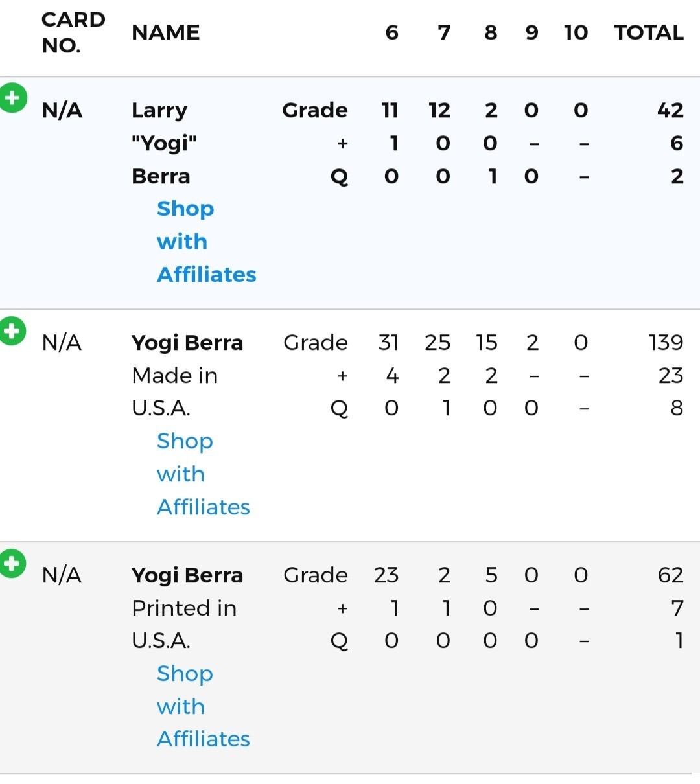700x784 pixels.
Task: Expand the Larry "Yogi" Berra row
Action: [13, 98]
